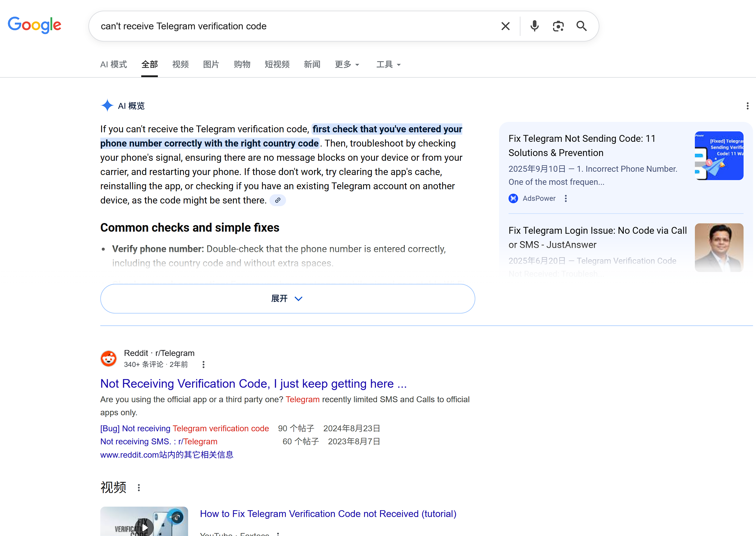Viewport: 756px width, 536px height.
Task: Open the 工具 tools dropdown
Action: 388,64
